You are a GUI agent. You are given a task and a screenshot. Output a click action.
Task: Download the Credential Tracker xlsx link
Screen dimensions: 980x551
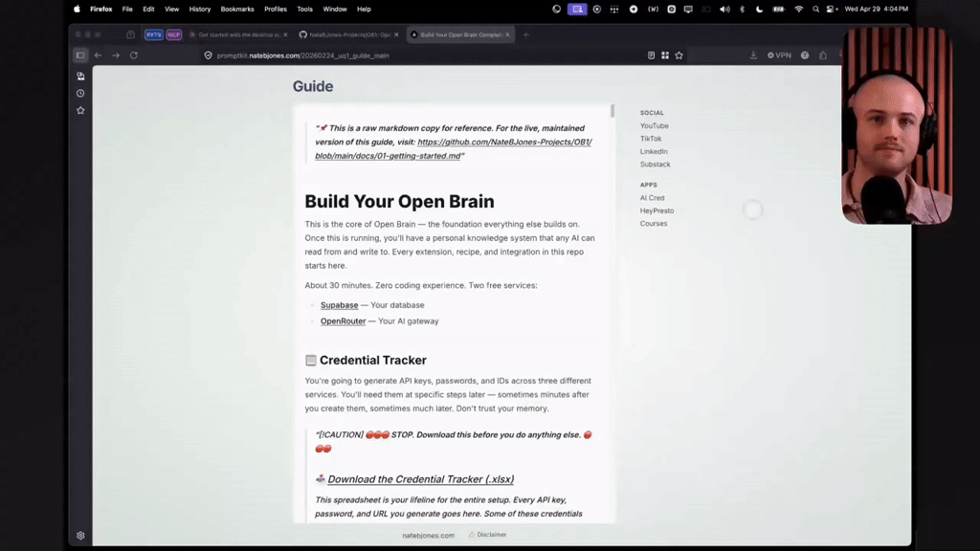(421, 479)
